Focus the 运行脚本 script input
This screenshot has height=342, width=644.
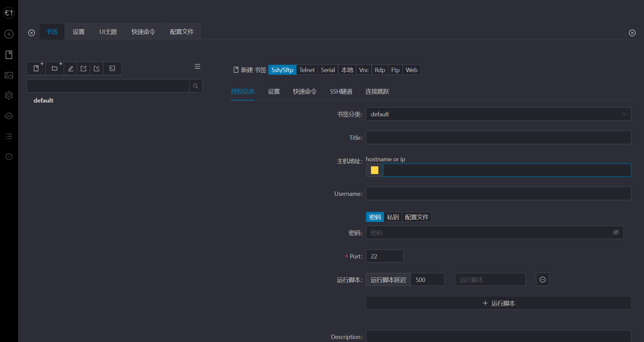[490, 280]
